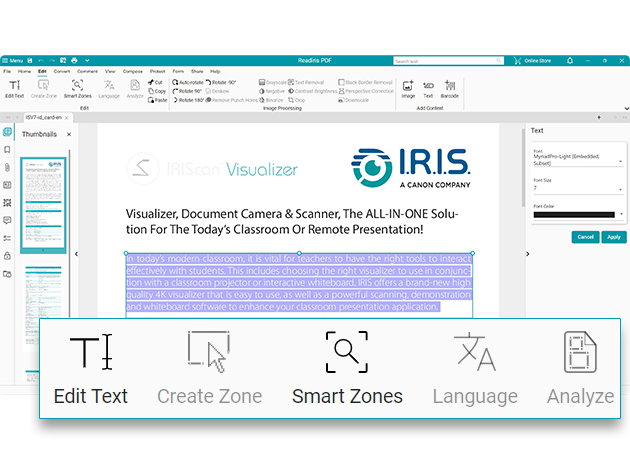Click the black Font Color swatch
Image resolution: width=630 pixels, height=450 pixels.
click(x=574, y=215)
